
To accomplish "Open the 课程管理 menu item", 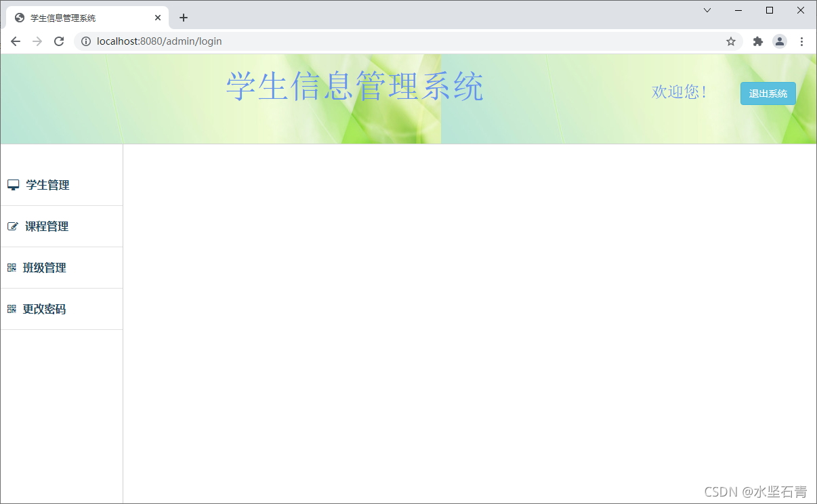I will point(62,226).
